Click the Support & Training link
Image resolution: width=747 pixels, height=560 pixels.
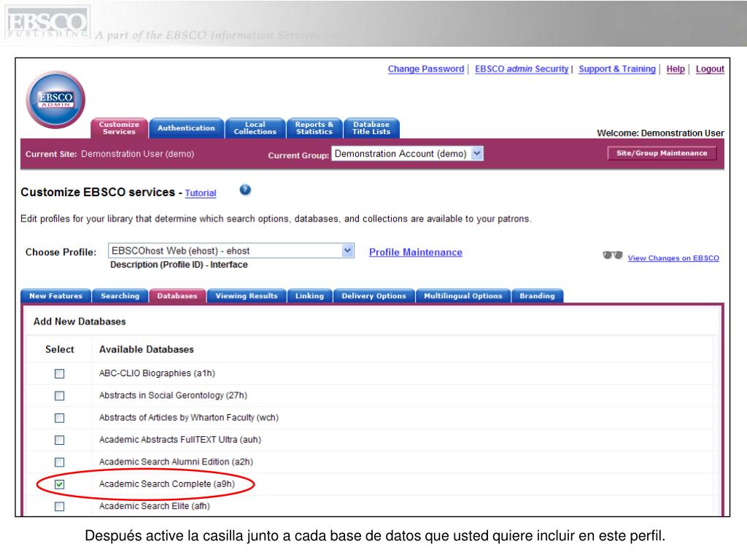tap(617, 69)
